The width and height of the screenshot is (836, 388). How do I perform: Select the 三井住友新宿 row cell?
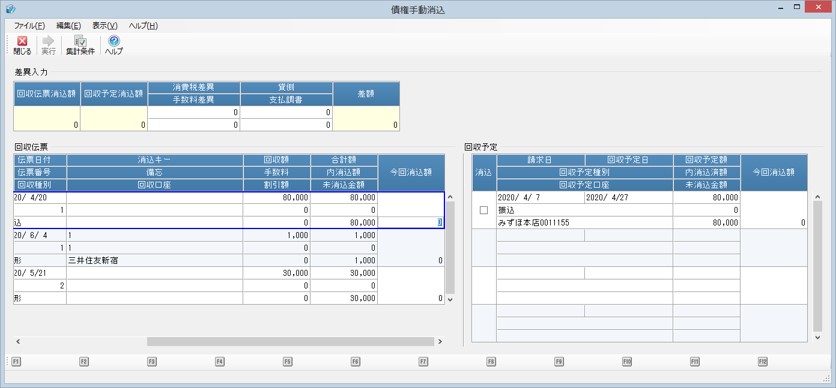pyautogui.click(x=155, y=261)
